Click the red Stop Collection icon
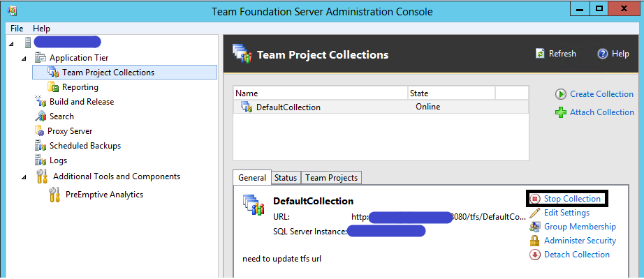 [x=535, y=199]
